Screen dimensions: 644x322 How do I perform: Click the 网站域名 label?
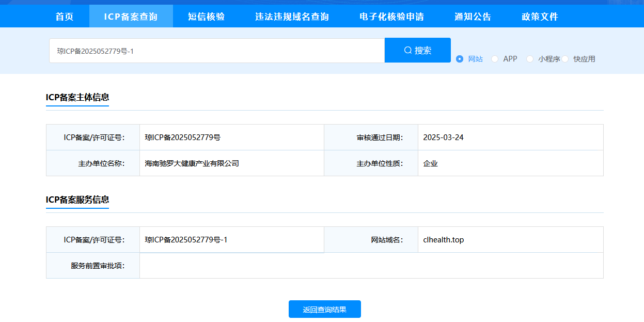(387, 240)
